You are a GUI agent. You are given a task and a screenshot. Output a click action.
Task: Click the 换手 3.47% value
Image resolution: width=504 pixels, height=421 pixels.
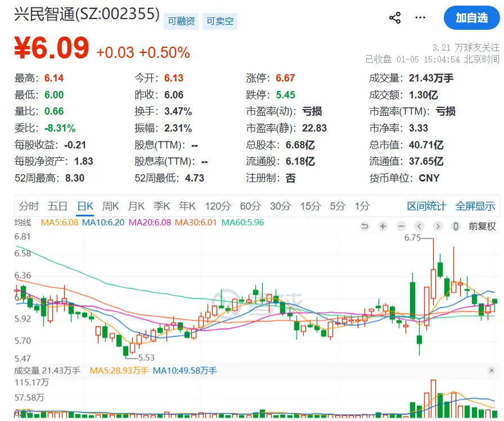[178, 111]
